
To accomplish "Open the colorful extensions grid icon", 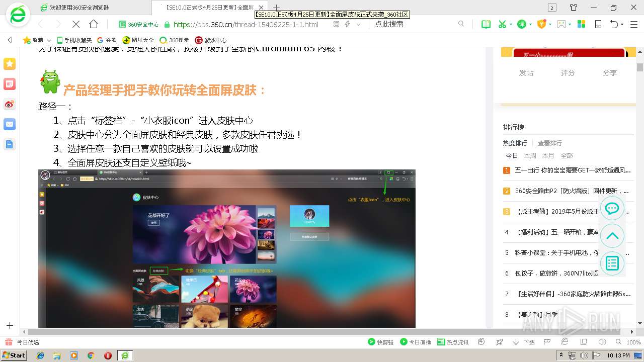I will pos(581,24).
